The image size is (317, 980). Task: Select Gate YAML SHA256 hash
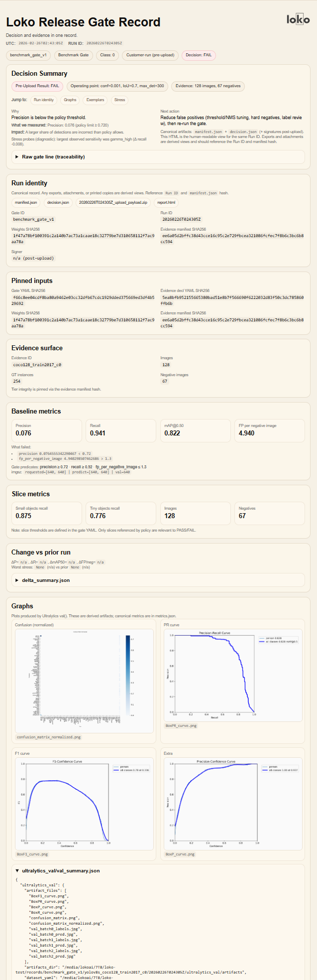tap(83, 300)
